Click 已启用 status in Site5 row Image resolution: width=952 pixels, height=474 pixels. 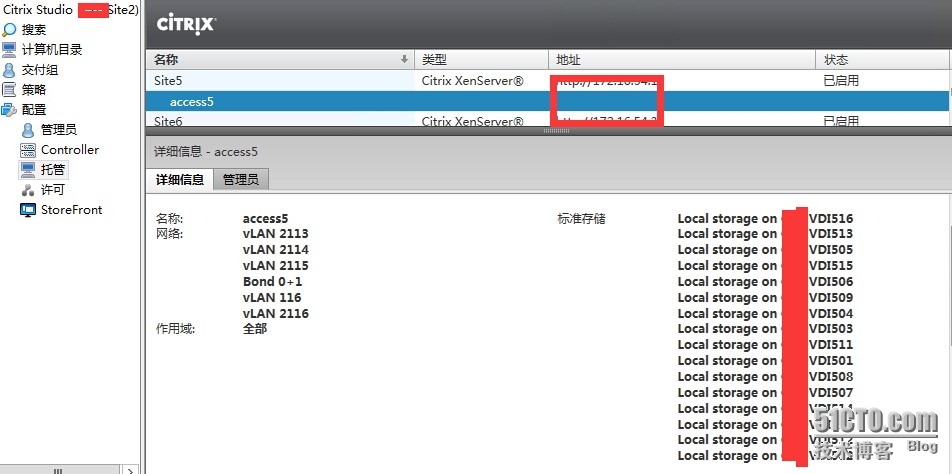(x=841, y=80)
